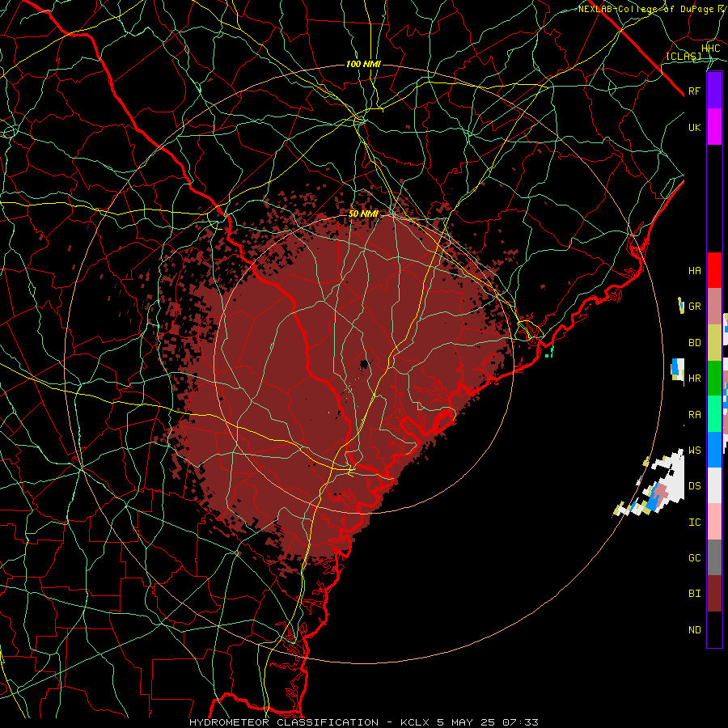Click the light green RA legend swatch
The width and height of the screenshot is (728, 728).
[x=714, y=414]
